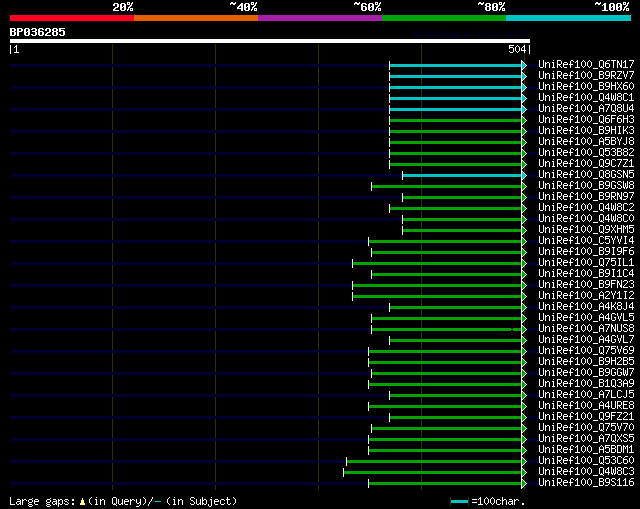The height and width of the screenshot is (509, 640).
Task: Select the UniRef100_B9FN23 label
Action: coord(586,285)
